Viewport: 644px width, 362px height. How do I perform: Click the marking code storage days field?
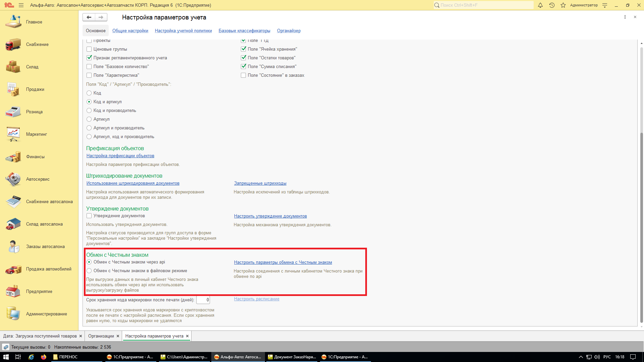click(203, 300)
